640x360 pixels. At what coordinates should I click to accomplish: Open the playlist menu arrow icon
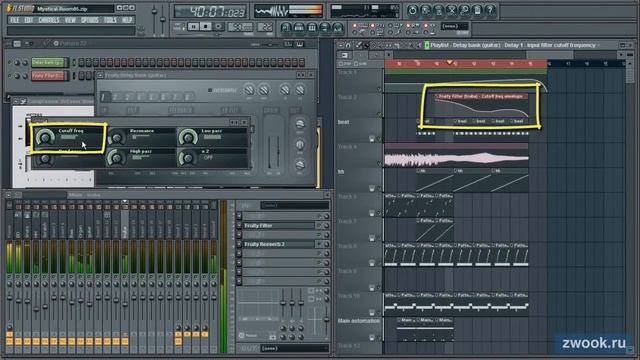point(340,45)
